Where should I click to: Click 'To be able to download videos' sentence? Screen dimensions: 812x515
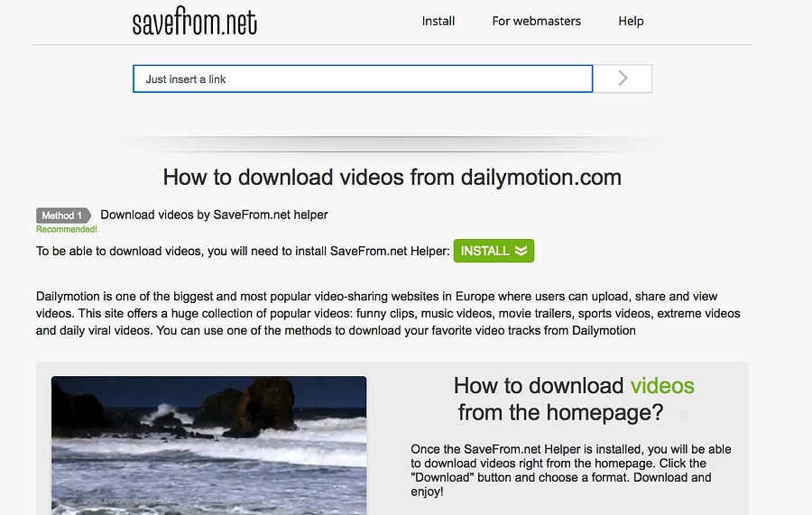(x=243, y=251)
